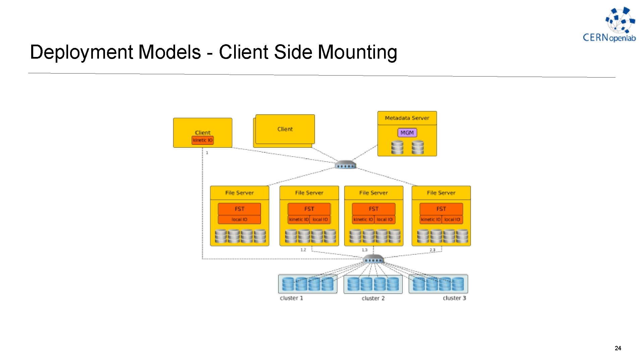
Task: Click the last blue disk in cluster 2
Action: click(393, 284)
